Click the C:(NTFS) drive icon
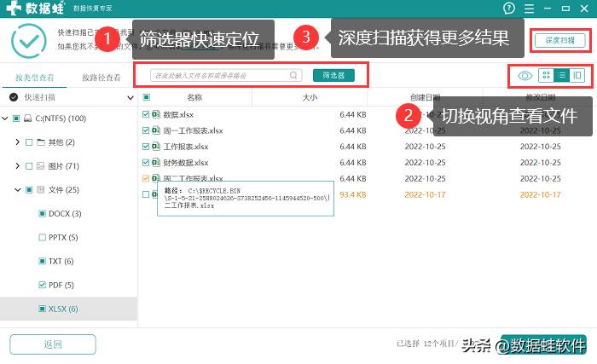The image size is (597, 364). point(28,118)
